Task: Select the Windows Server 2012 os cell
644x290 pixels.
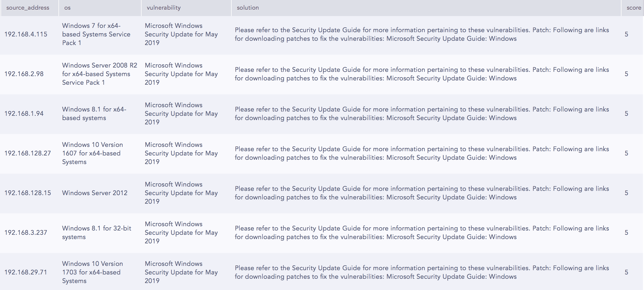Action: (95, 193)
